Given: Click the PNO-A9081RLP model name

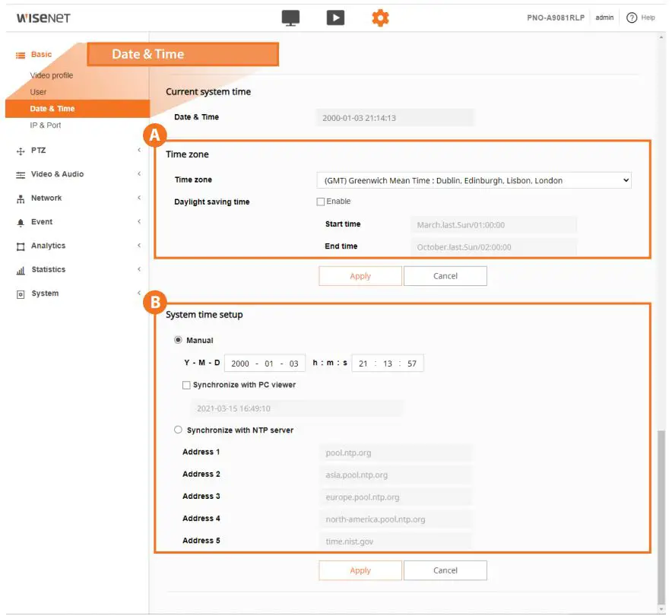Looking at the screenshot, I should pyautogui.click(x=556, y=17).
